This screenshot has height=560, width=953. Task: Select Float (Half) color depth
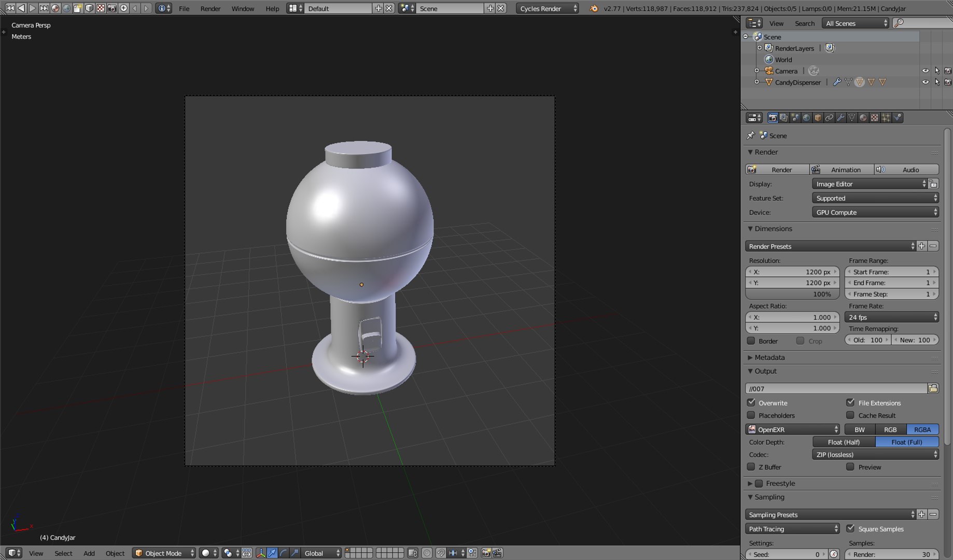[844, 442]
